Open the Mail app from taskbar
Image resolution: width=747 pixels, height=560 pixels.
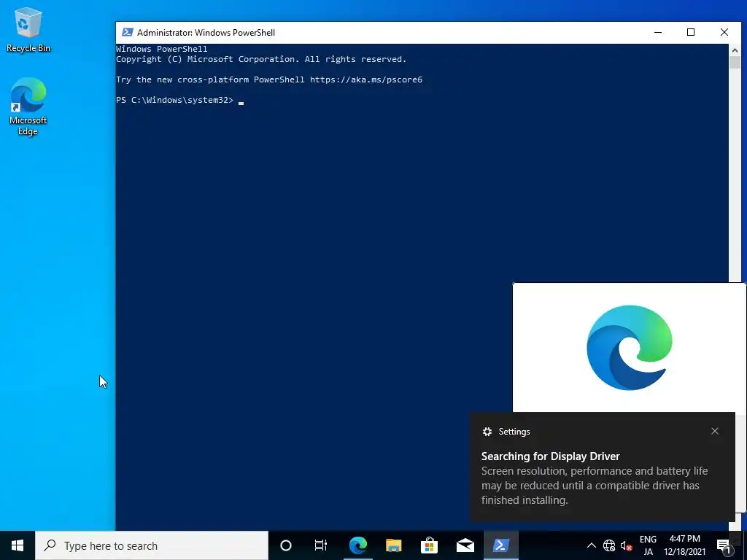tap(465, 545)
